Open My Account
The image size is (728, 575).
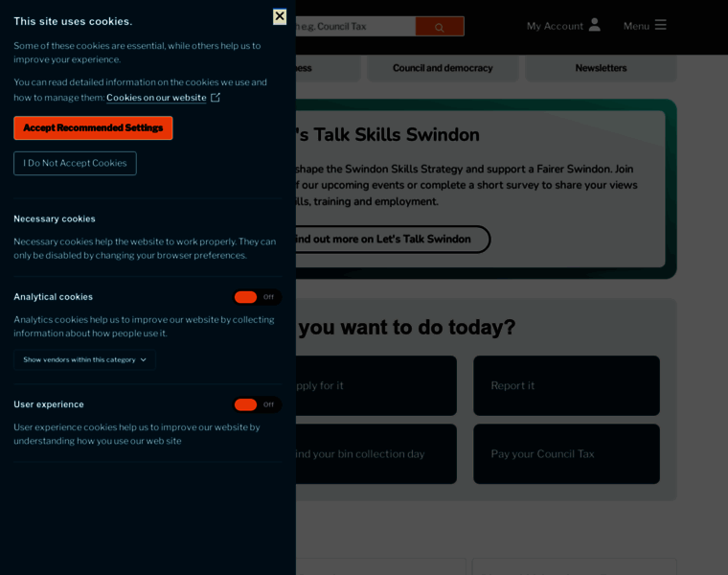click(563, 26)
